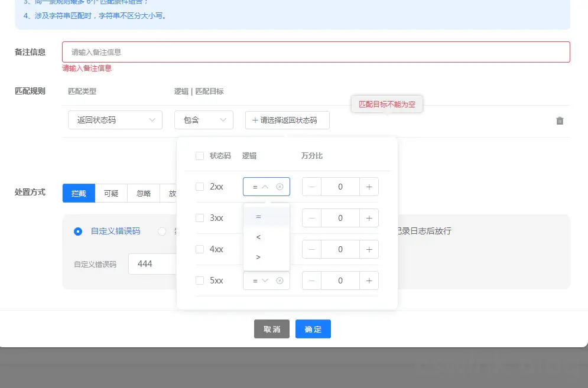Clear the 2xx logic selector value

pyautogui.click(x=280, y=187)
